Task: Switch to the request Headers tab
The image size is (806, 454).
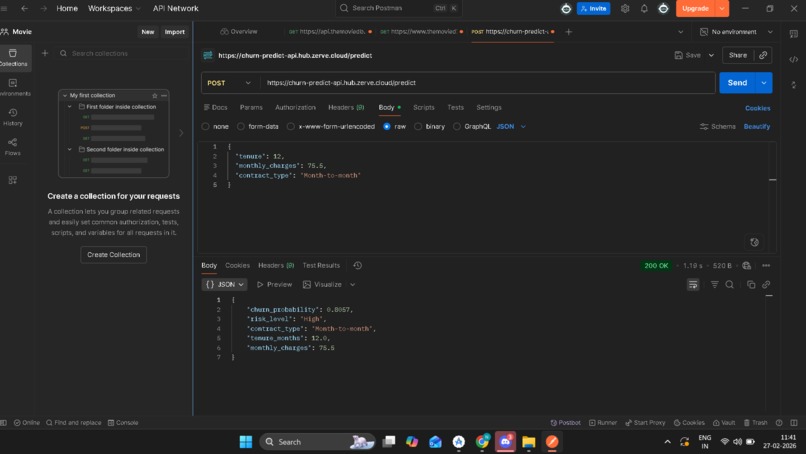Action: 346,107
